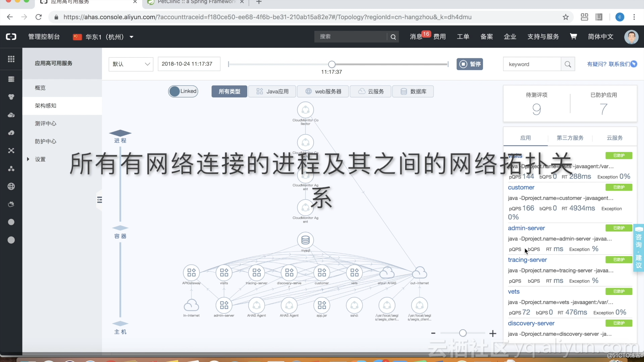Select the in-internet cloud node
The height and width of the screenshot is (362, 644).
pyautogui.click(x=191, y=305)
